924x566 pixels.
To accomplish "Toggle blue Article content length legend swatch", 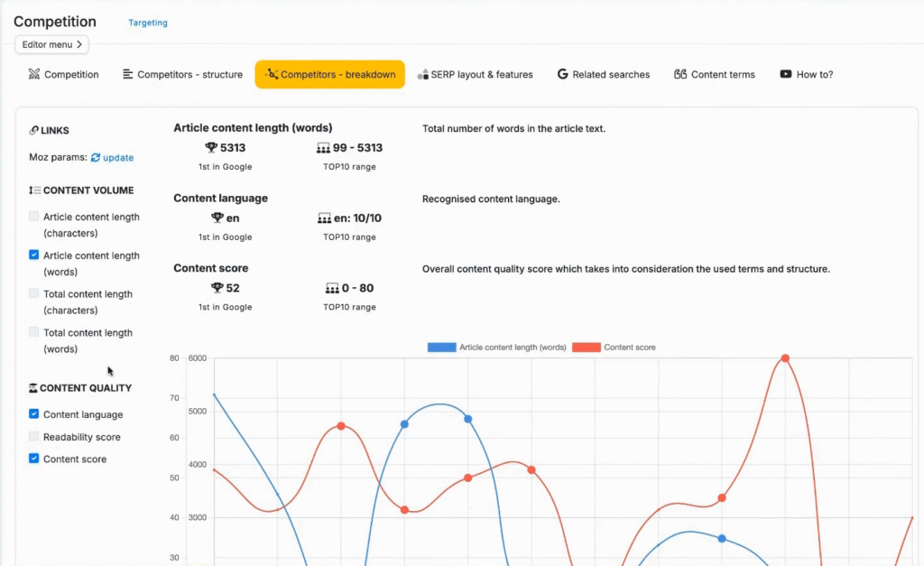I will click(x=442, y=348).
